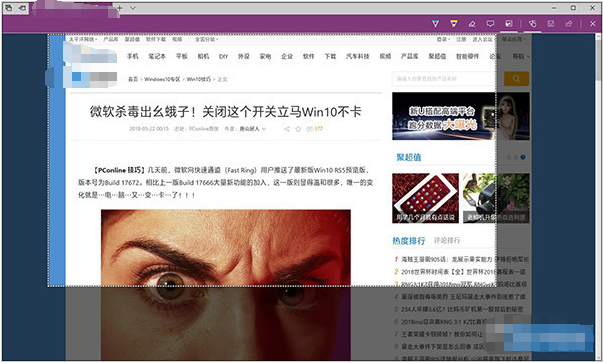Open the 177 comments count
Image resolution: width=603 pixels, height=363 pixels.
(315, 129)
